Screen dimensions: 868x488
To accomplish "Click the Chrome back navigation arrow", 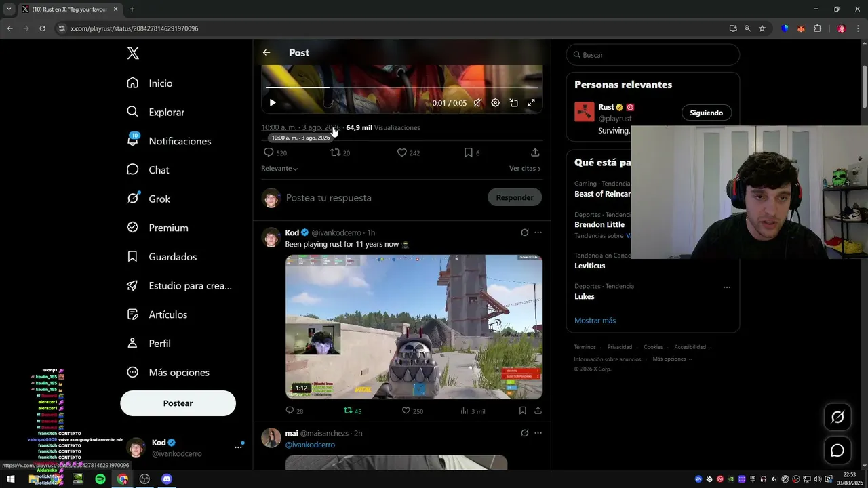I will tap(9, 28).
